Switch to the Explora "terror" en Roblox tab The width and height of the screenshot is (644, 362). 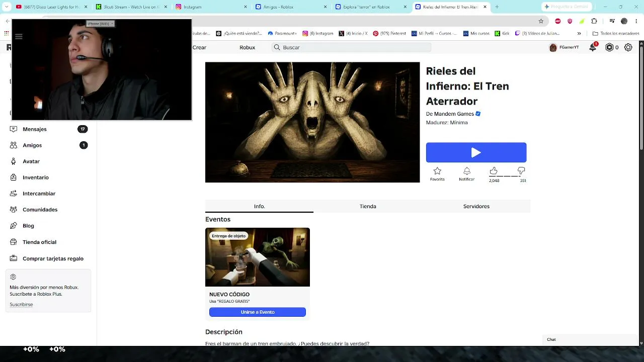[369, 7]
